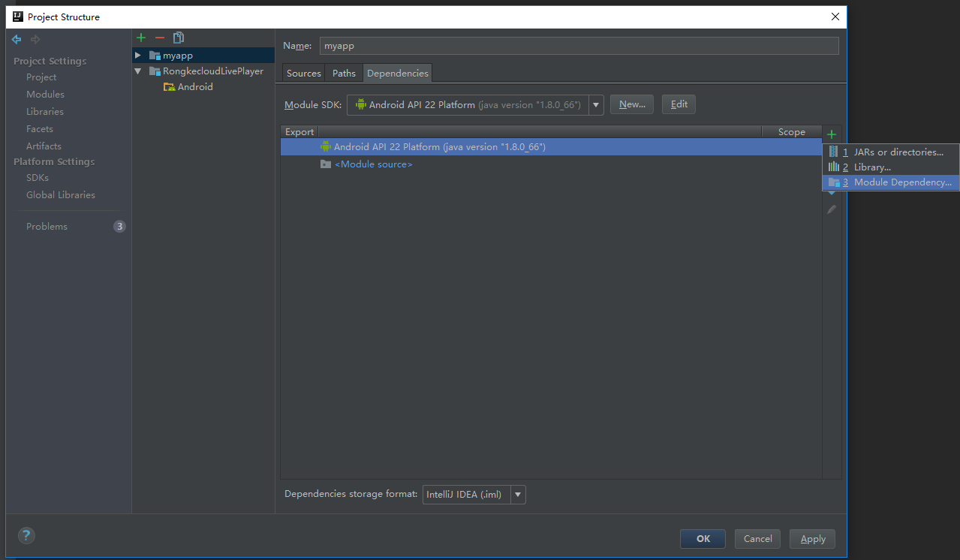This screenshot has width=960, height=560.
Task: Click the Apply button
Action: coord(813,538)
